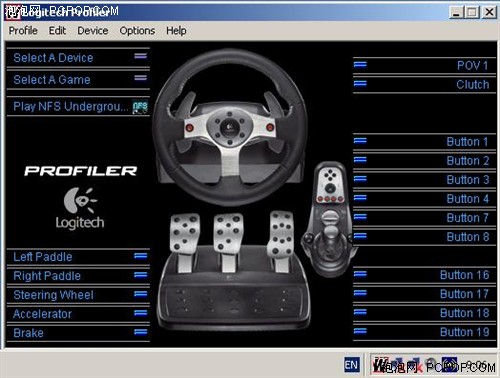Viewport: 500px width, 378px height.
Task: Click the blue marker next to Left Paddle
Action: tap(140, 256)
